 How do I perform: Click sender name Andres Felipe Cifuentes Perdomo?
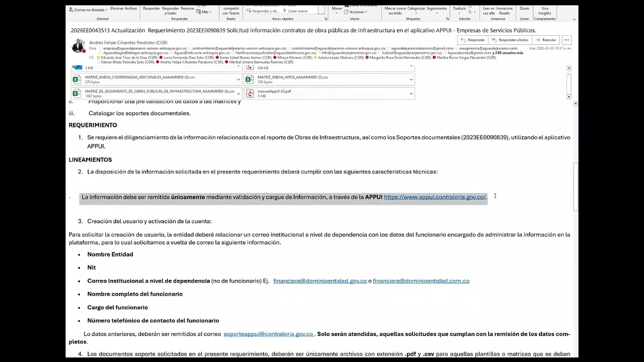(x=128, y=43)
